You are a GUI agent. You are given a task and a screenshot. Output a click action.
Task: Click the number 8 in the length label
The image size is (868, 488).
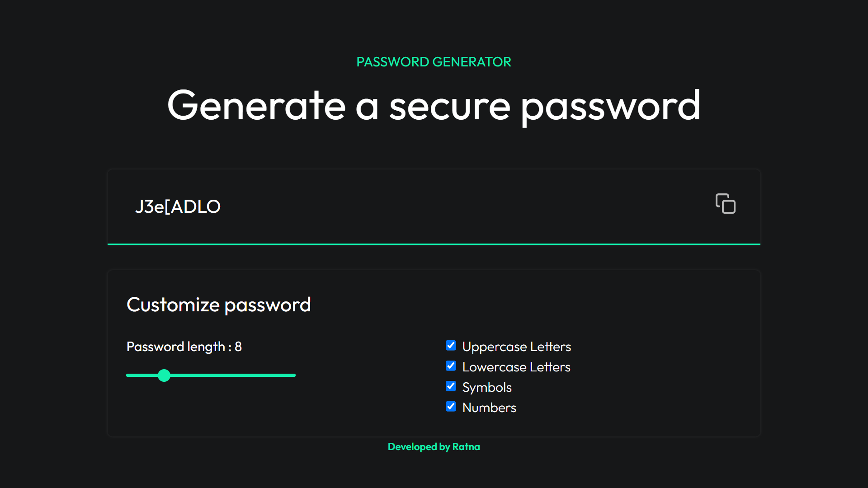238,347
